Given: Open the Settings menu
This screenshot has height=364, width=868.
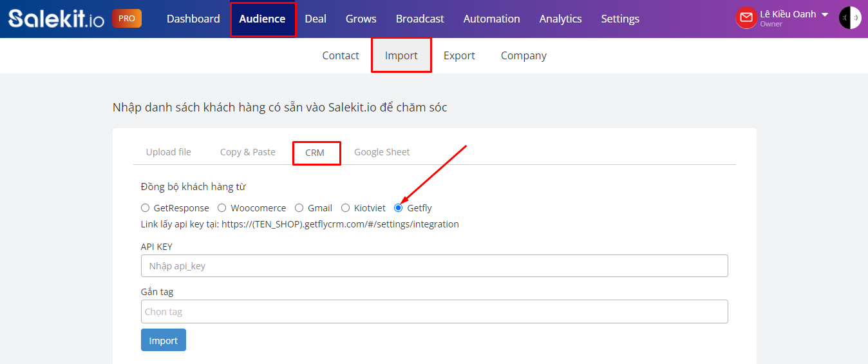Looking at the screenshot, I should 620,19.
